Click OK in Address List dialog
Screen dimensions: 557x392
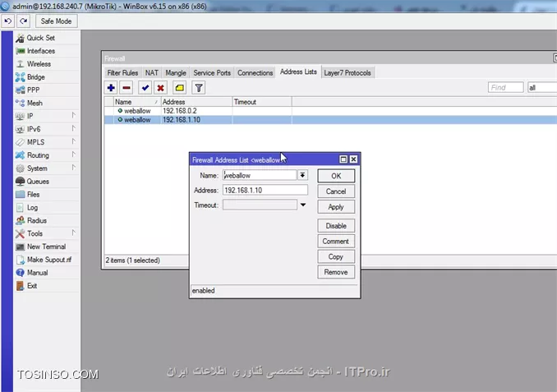click(x=336, y=176)
